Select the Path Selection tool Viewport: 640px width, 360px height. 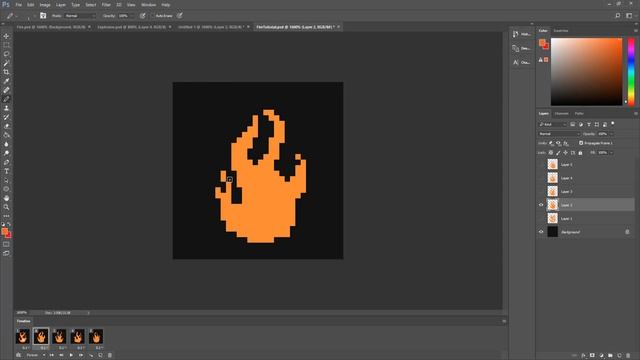pyautogui.click(x=6, y=180)
